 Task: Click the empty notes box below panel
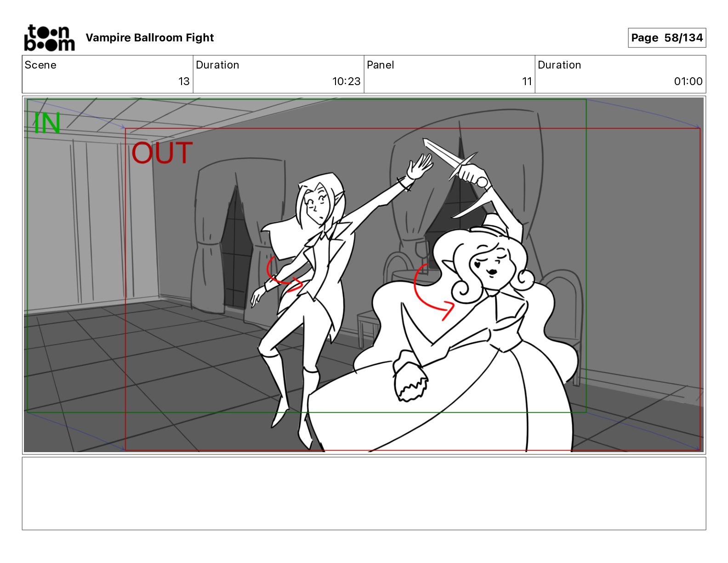364,493
